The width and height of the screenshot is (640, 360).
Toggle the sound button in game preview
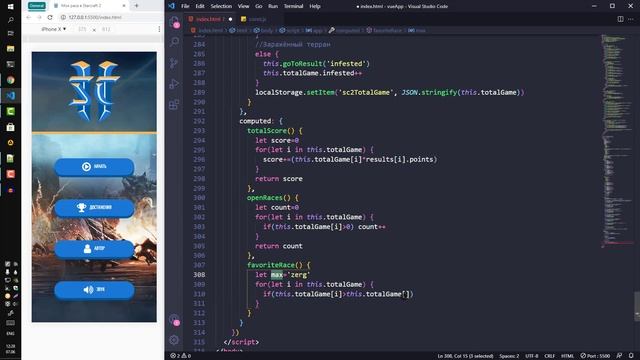[x=94, y=289]
